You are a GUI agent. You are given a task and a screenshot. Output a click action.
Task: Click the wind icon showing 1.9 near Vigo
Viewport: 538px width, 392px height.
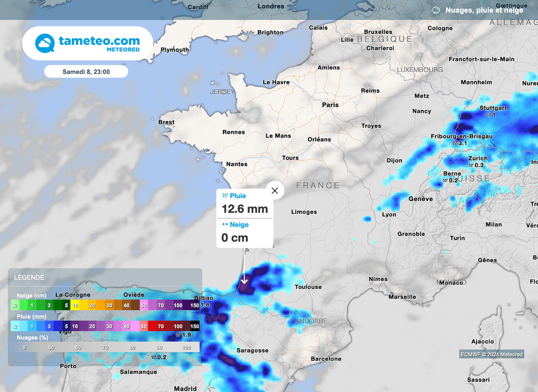[178, 333]
